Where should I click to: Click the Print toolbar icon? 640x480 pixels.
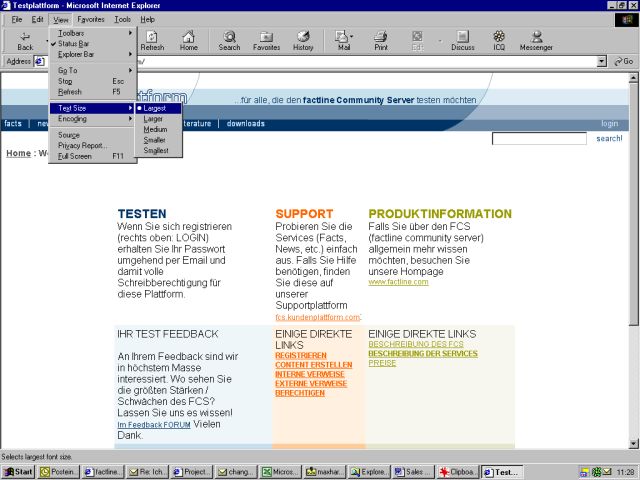[381, 40]
